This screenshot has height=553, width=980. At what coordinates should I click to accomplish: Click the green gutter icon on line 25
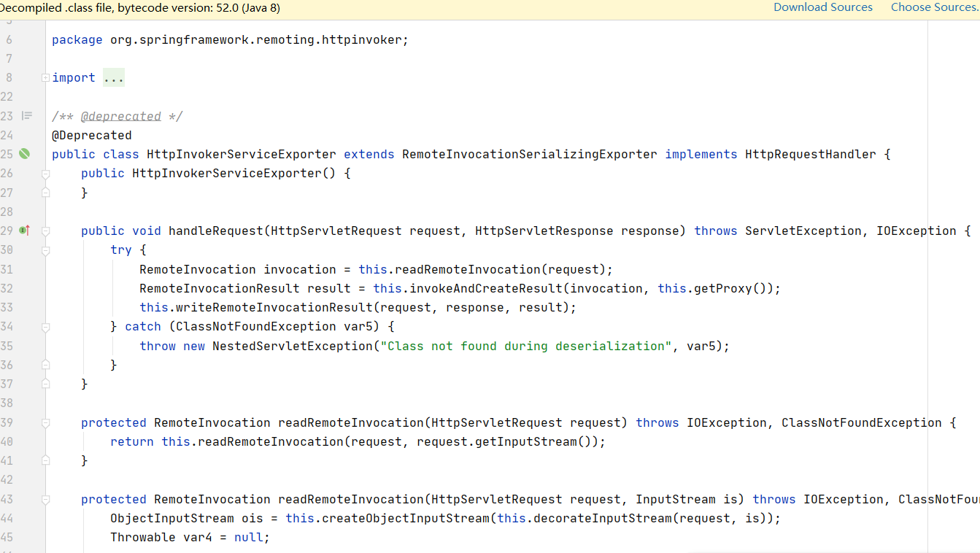24,154
